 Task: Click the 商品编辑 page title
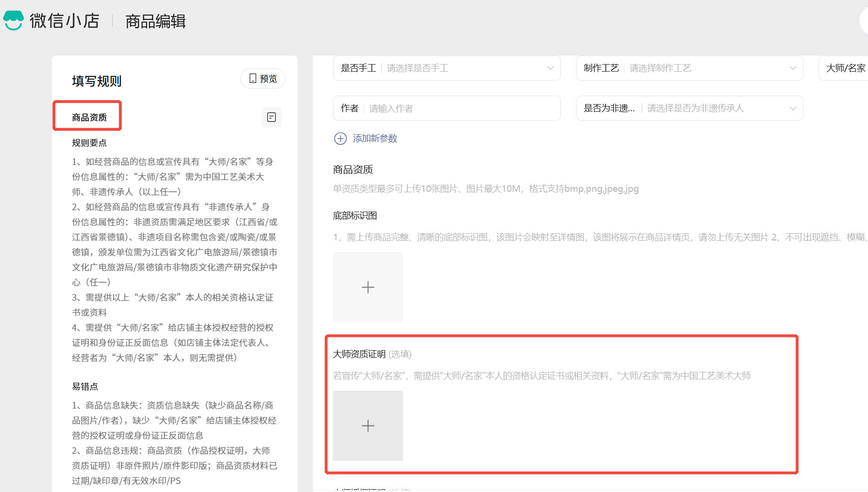click(155, 21)
